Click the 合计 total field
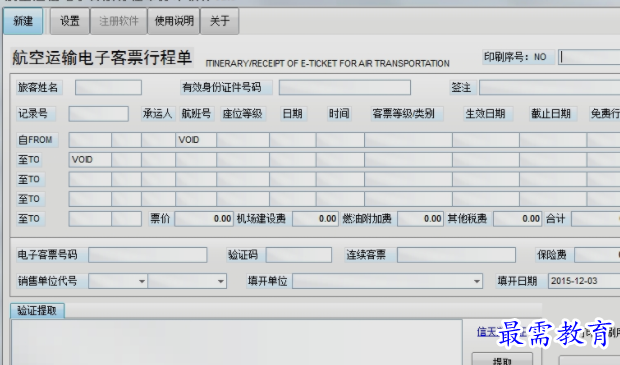 click(x=596, y=219)
